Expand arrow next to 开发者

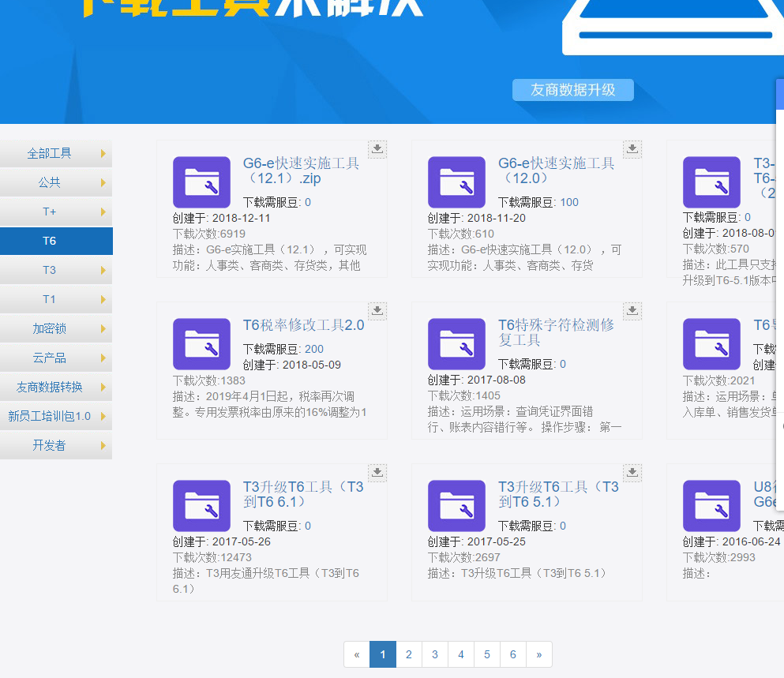tap(103, 445)
